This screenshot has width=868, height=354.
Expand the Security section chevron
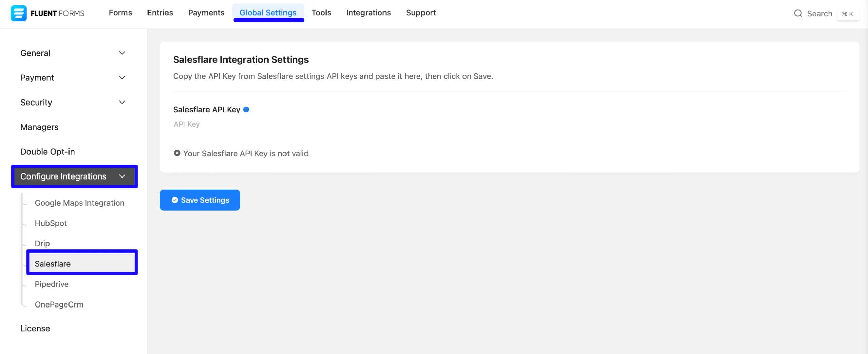coord(122,102)
